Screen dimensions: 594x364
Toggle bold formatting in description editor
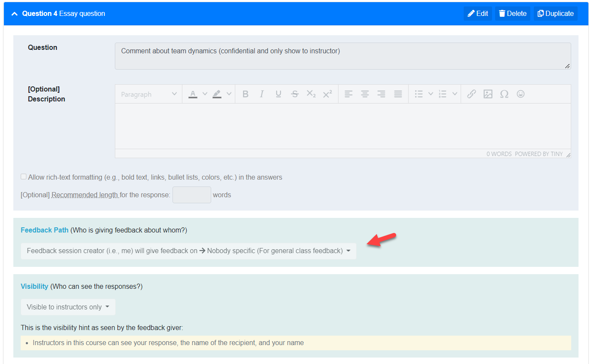(x=246, y=94)
